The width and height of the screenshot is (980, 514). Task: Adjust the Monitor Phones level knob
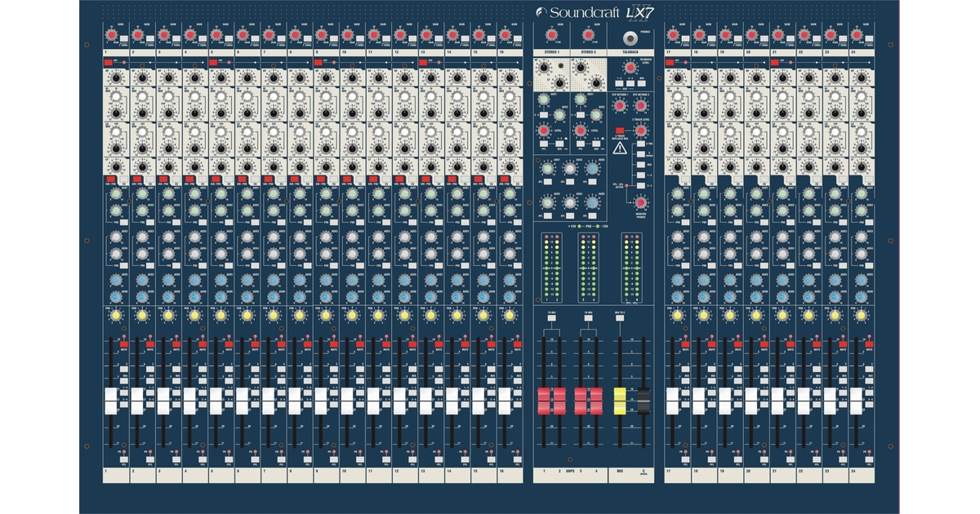[x=639, y=204]
